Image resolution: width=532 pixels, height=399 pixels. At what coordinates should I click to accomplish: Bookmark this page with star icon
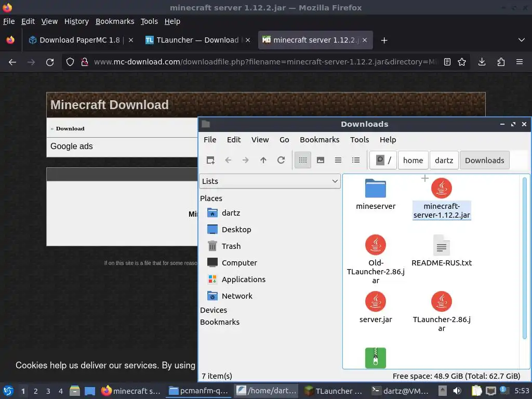coord(462,62)
